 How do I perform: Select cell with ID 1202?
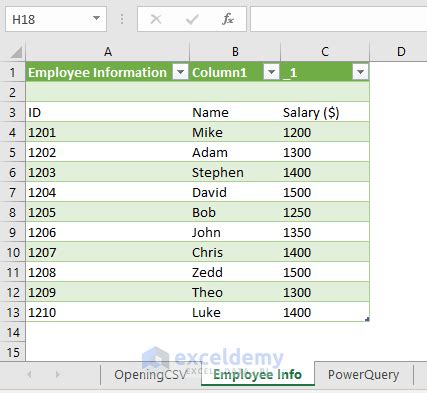[108, 152]
